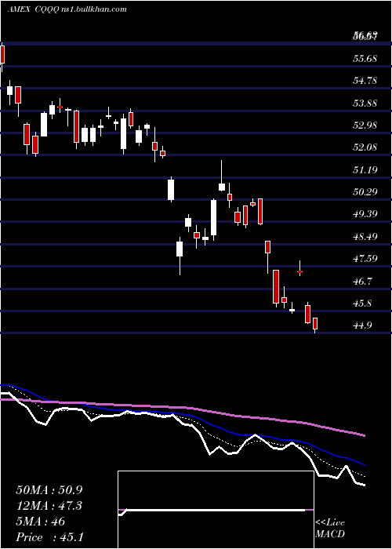Click the 12MA : 47.3 reading
Screen dimensions: 392x549
51,506
